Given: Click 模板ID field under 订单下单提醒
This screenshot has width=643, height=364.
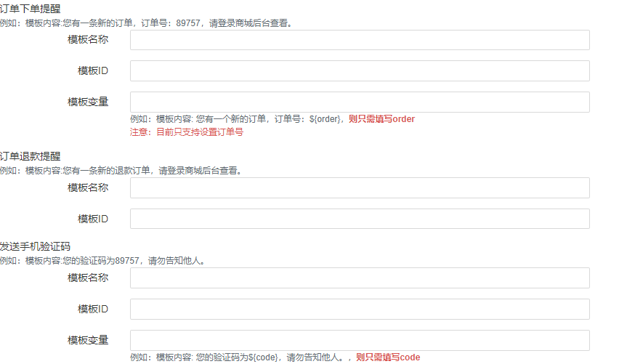Looking at the screenshot, I should 360,71.
